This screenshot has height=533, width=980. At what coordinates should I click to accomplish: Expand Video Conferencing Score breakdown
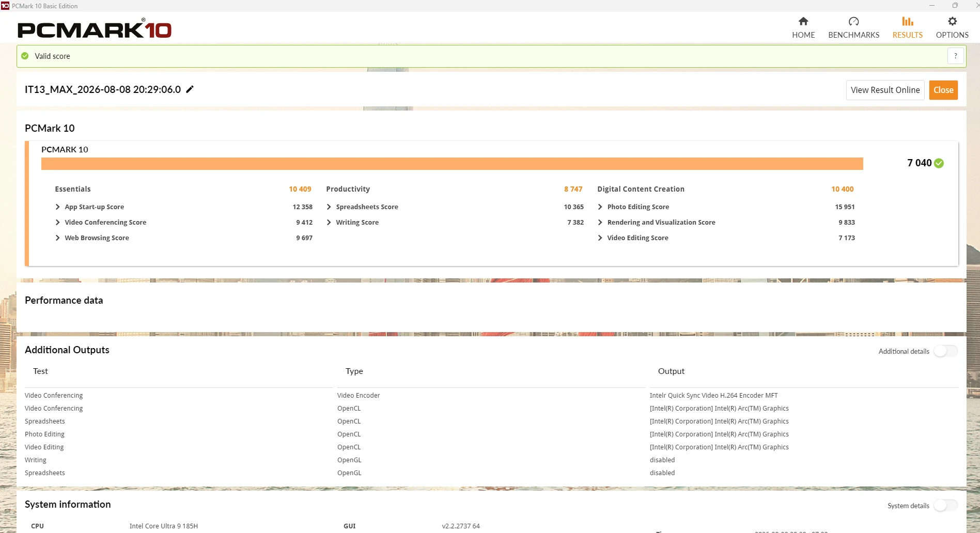[x=57, y=222]
